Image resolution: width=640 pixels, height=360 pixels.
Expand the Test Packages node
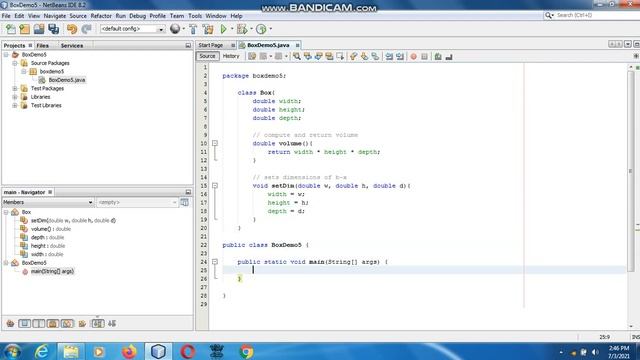[15, 89]
